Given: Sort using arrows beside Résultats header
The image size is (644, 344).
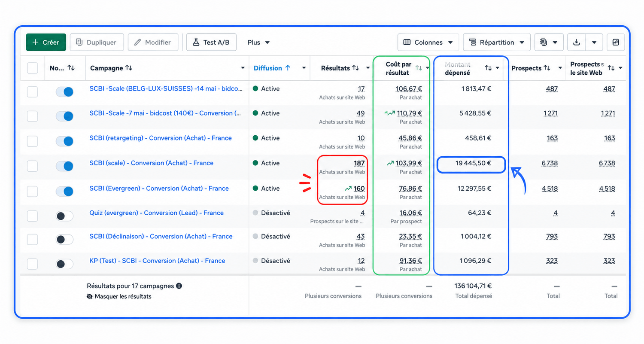Looking at the screenshot, I should click(355, 68).
